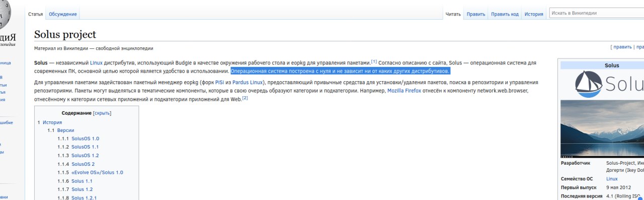Collapse contents with the скрыть toggle

tap(102, 113)
